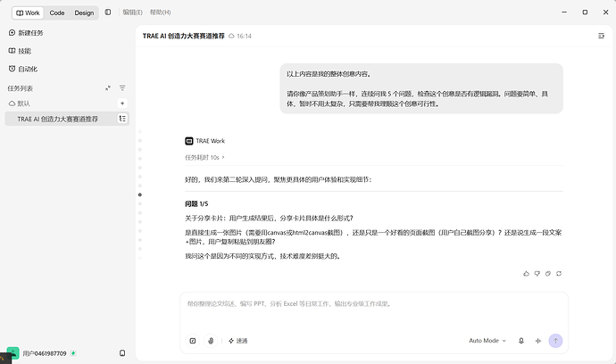Viewport: 616px width, 364px height.
Task: Click the square edit icon in input bar
Action: 193,341
